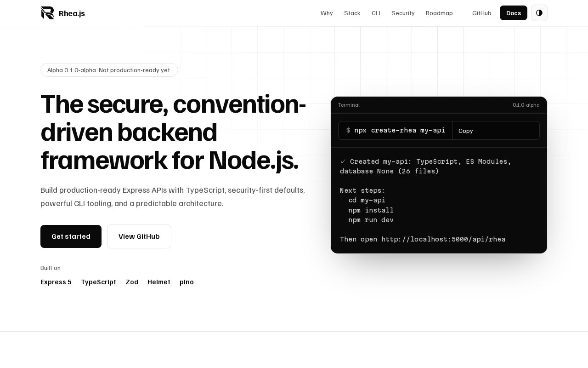Click the Rhea.js brand name
The width and height of the screenshot is (588, 368).
tap(72, 13)
